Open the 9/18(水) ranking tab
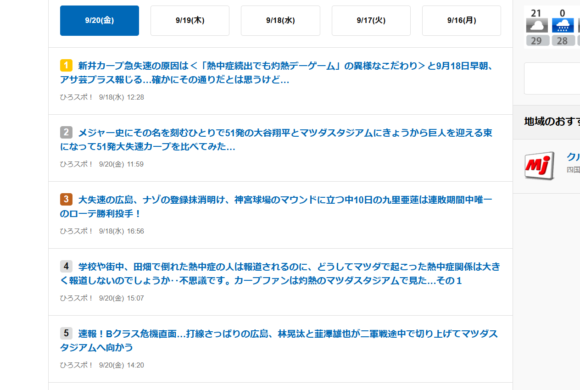Screen dimensions: 580x390 [x=280, y=21]
